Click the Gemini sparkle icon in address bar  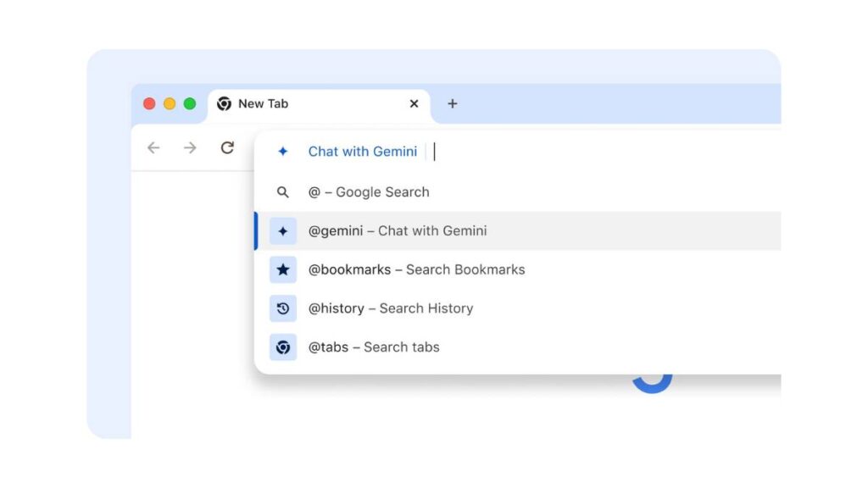point(283,152)
